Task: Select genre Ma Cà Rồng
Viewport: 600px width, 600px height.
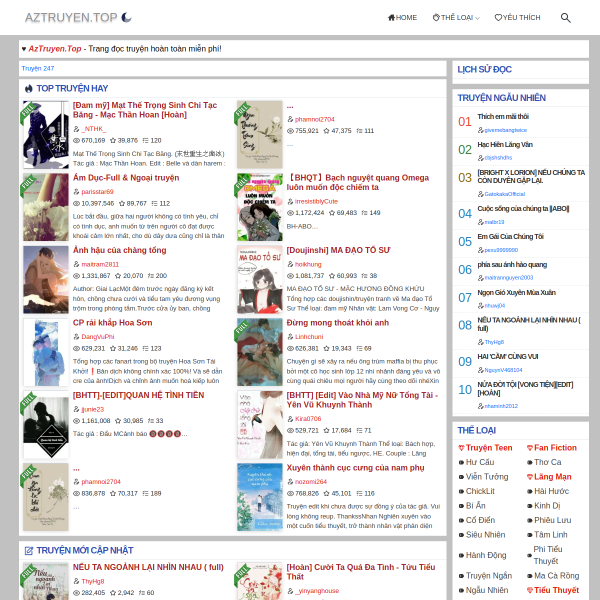Action: pyautogui.click(x=556, y=576)
